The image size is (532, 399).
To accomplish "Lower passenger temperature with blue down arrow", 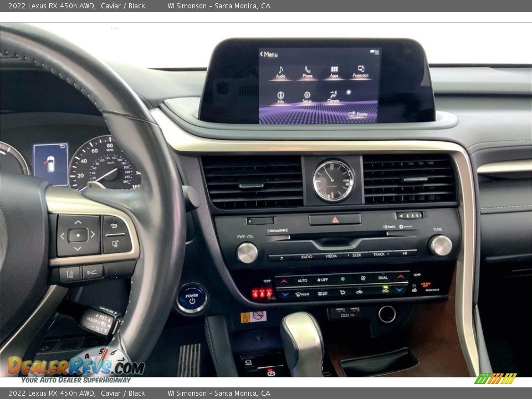I will [x=400, y=290].
